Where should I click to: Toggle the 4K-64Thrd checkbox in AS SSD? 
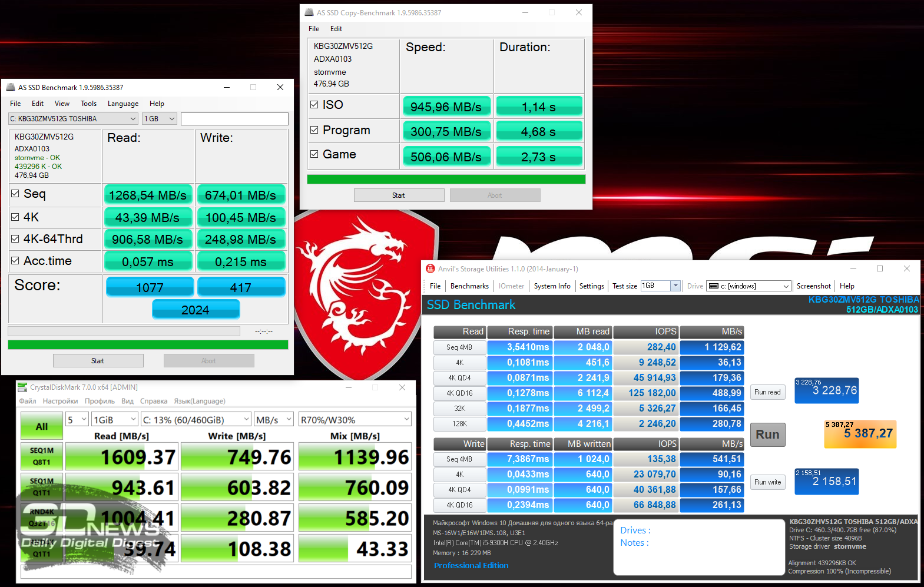point(15,238)
